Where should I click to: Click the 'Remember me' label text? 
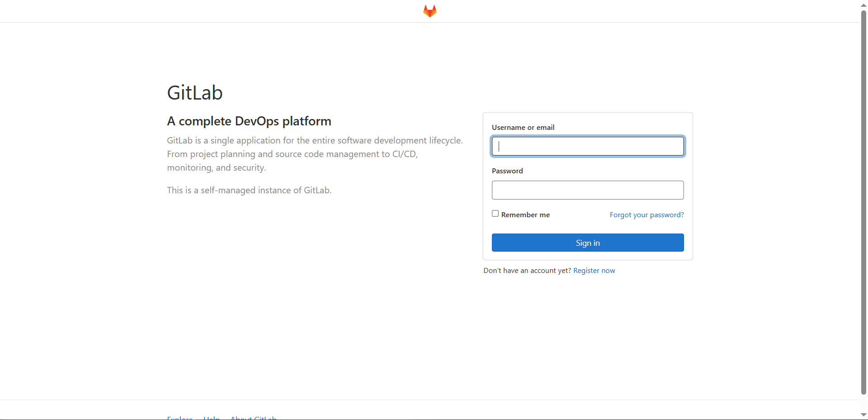(525, 215)
